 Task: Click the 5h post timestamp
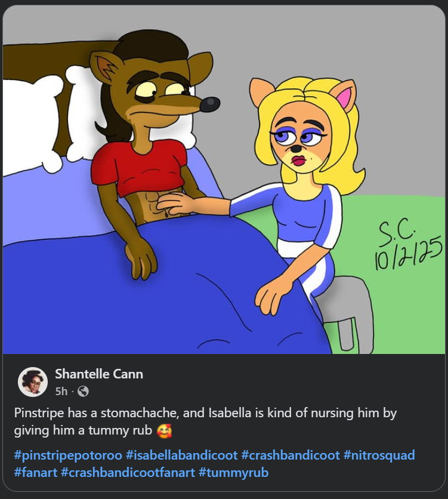click(x=61, y=391)
